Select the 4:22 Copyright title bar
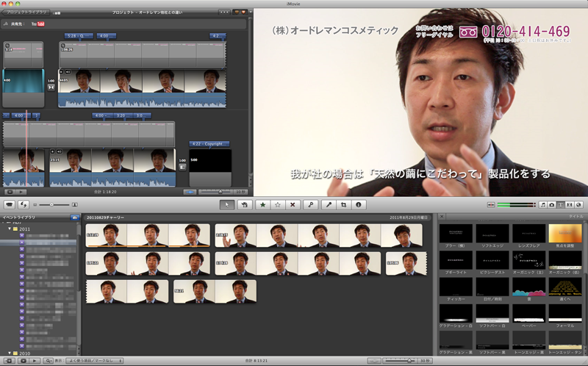The height and width of the screenshot is (366, 588). coord(209,143)
